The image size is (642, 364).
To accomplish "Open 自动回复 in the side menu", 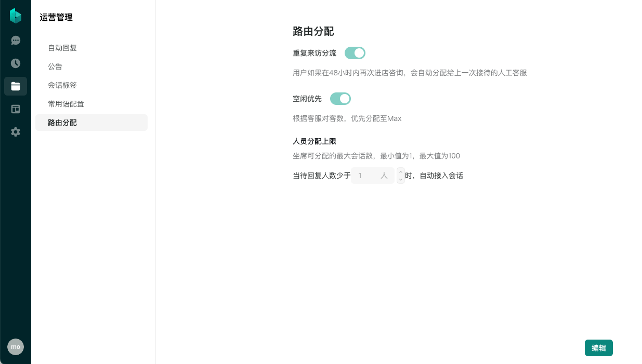I will pos(62,48).
